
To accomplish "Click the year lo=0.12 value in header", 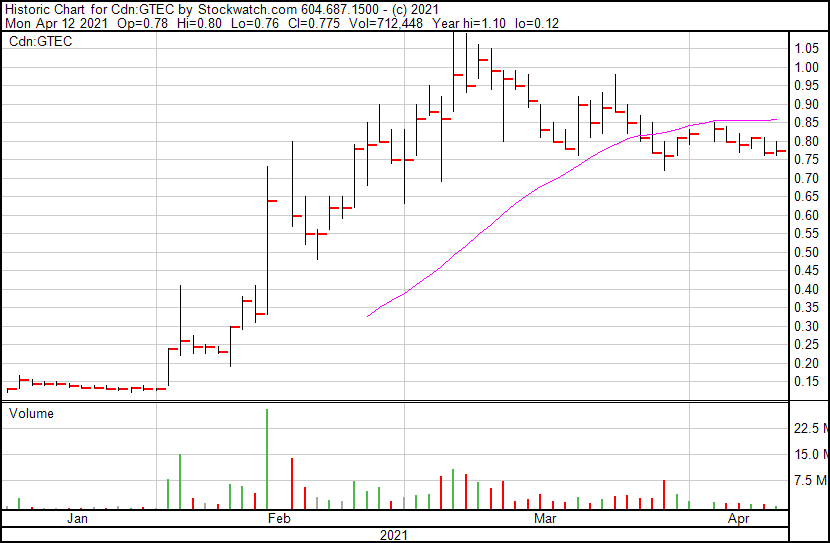I will [x=537, y=23].
